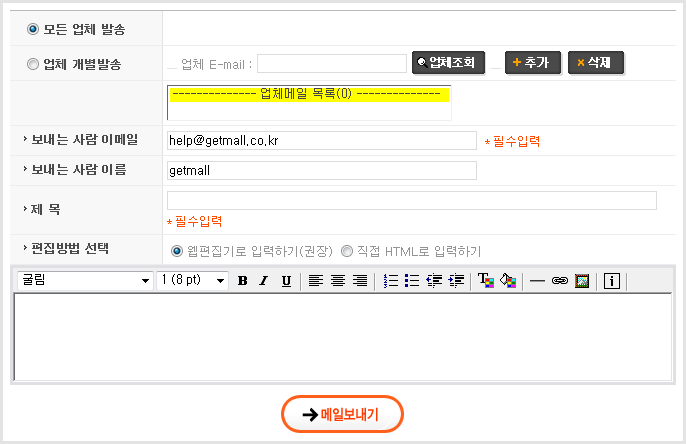Select 직접 HTML로 입력하기 radio option
Viewport: 686px width, 444px height.
(x=348, y=251)
